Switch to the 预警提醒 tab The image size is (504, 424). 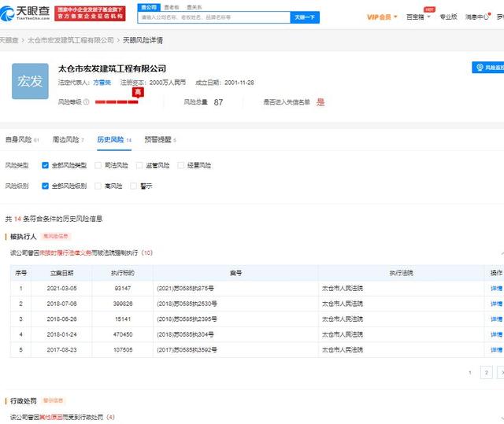(160, 139)
